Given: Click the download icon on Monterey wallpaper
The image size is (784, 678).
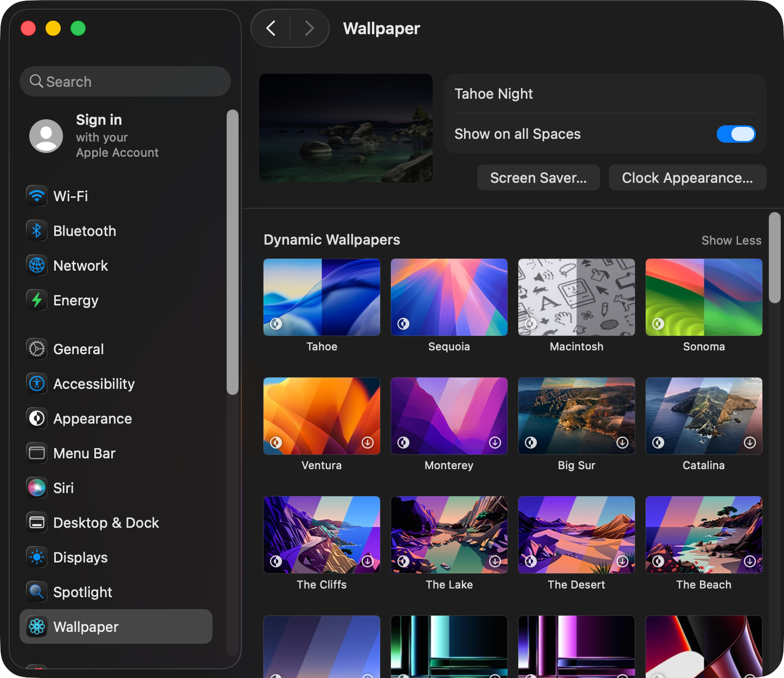Looking at the screenshot, I should 495,443.
